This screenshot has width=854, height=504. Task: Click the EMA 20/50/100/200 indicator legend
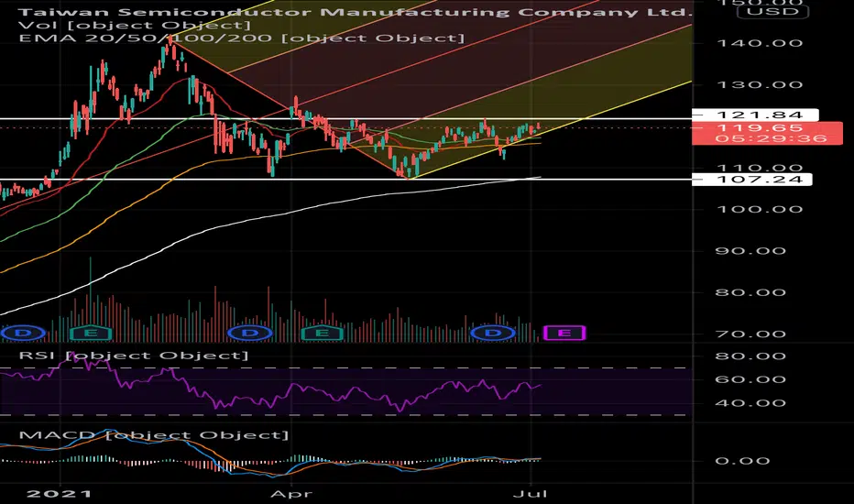(242, 38)
